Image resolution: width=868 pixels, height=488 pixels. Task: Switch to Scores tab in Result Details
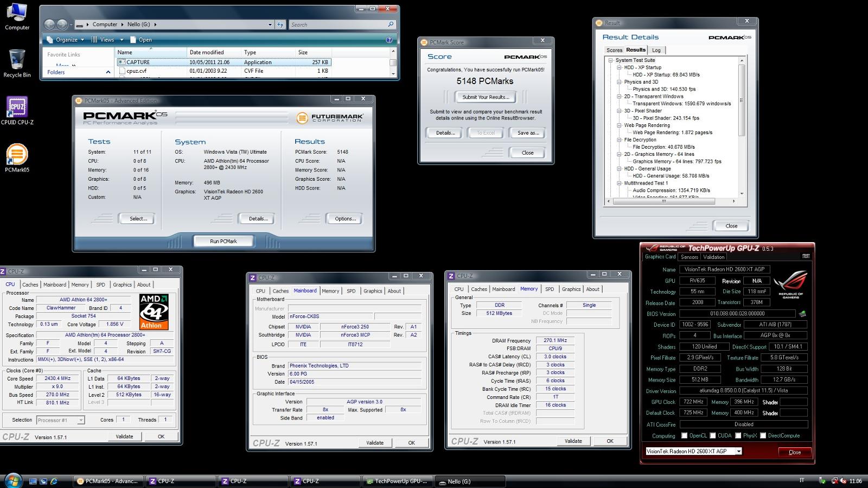(x=614, y=50)
